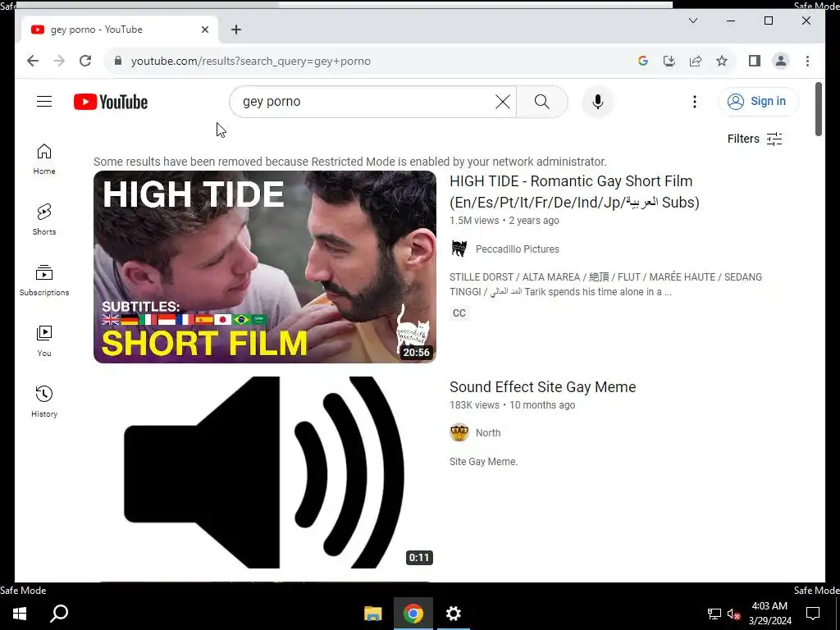The image size is (840, 630).
Task: Go back with the browser back arrow
Action: 33,61
